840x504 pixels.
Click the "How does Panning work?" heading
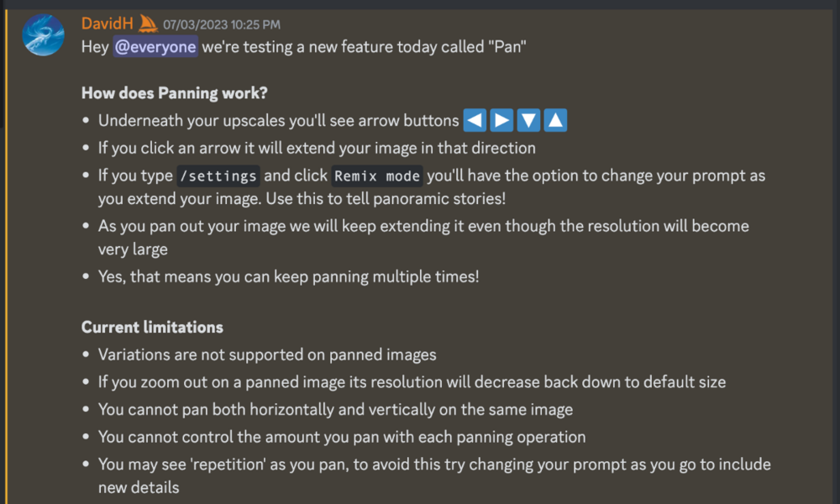pyautogui.click(x=175, y=93)
